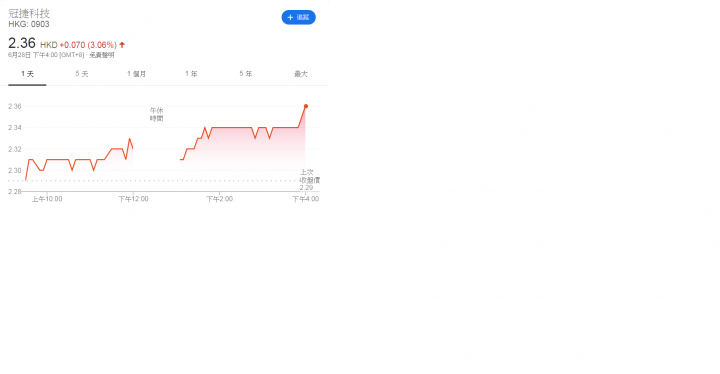Click the blue follow button

pyautogui.click(x=298, y=17)
